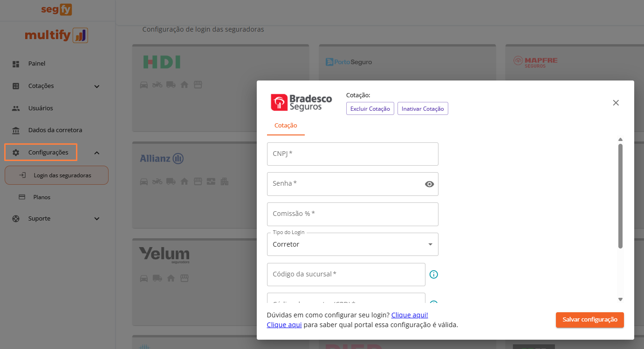
Task: Select the Cotação tab in dialog
Action: tap(286, 126)
